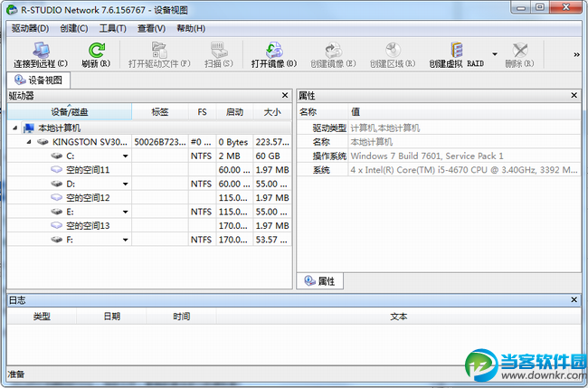
Task: Select the D: partition drive icon
Action: coord(57,184)
